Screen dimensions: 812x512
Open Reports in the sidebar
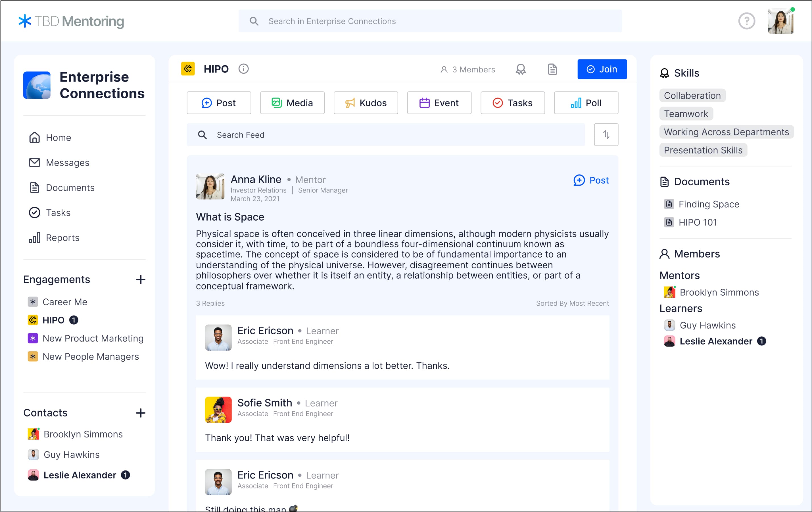coord(54,238)
